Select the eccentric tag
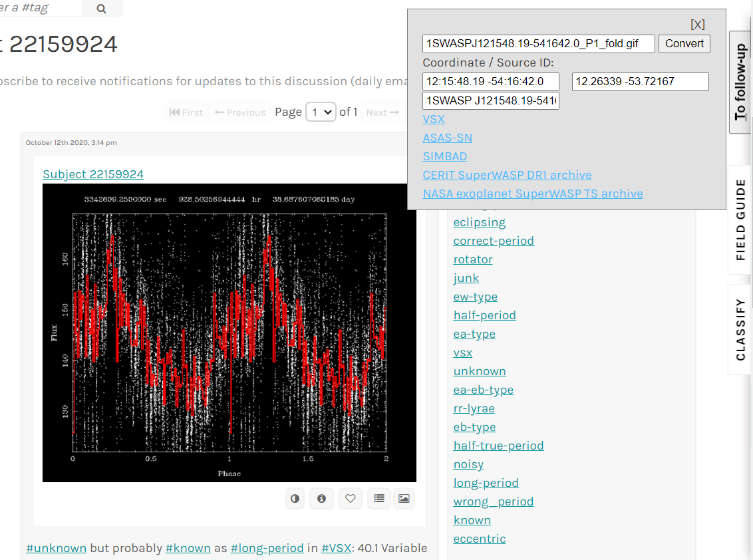This screenshot has height=560, width=753. tap(480, 539)
